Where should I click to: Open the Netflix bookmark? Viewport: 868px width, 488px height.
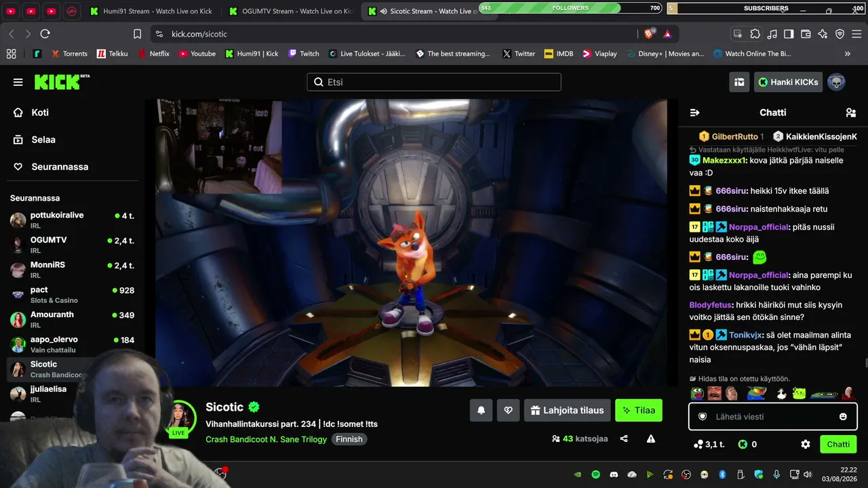(154, 54)
